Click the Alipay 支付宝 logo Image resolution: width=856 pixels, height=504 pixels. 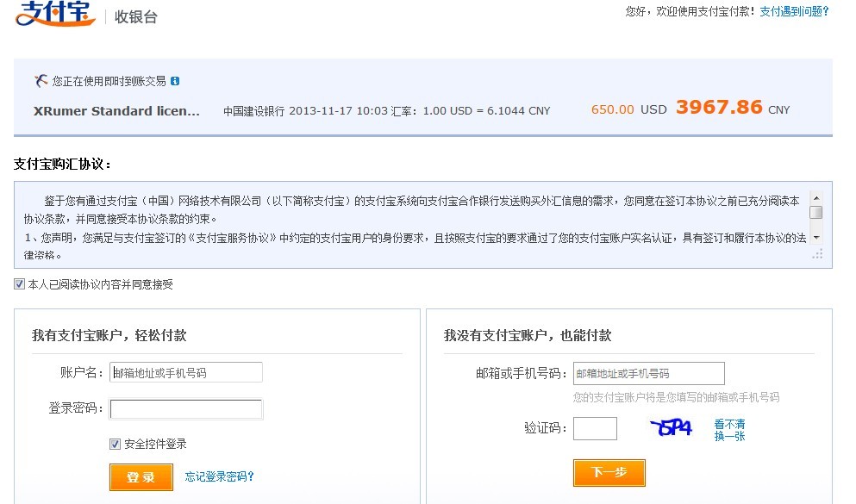pos(55,13)
